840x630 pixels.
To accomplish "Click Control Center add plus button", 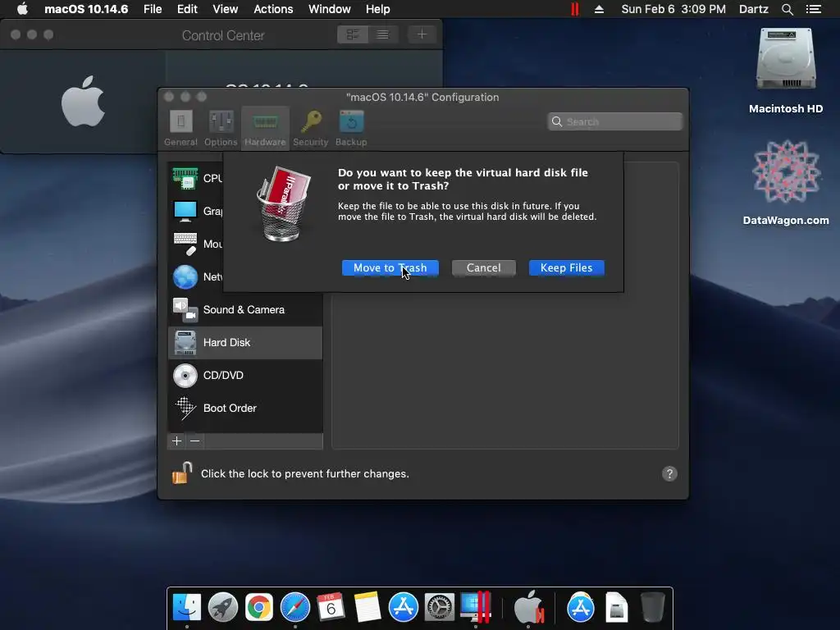I will [x=422, y=34].
